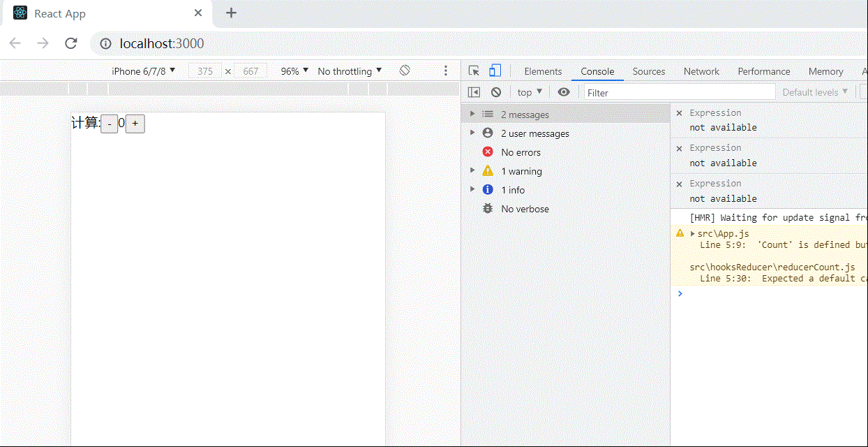Click the eye live expression icon
868x447 pixels.
pos(564,92)
